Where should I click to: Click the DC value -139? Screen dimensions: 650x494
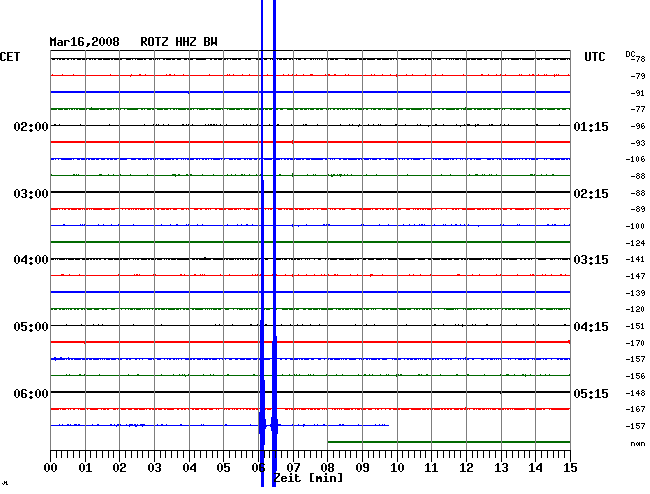coord(635,293)
